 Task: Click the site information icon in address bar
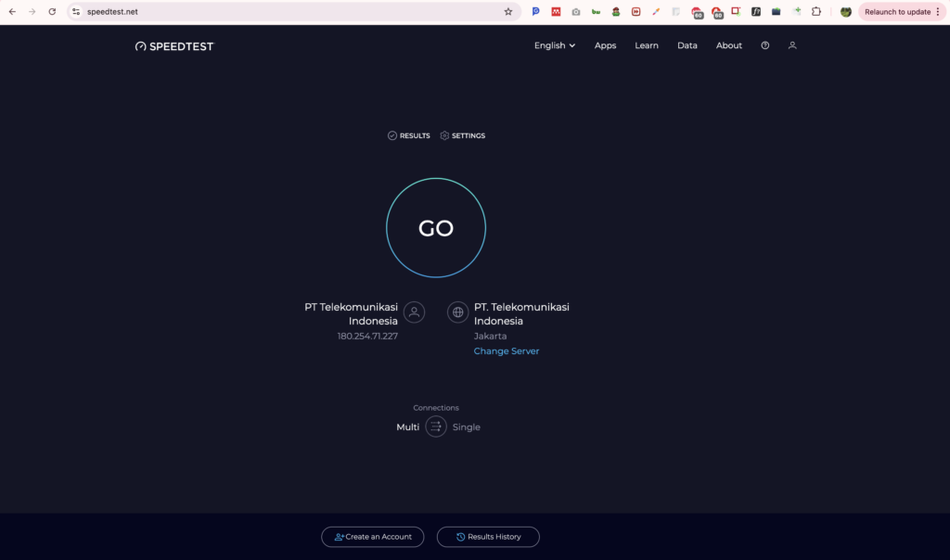76,11
